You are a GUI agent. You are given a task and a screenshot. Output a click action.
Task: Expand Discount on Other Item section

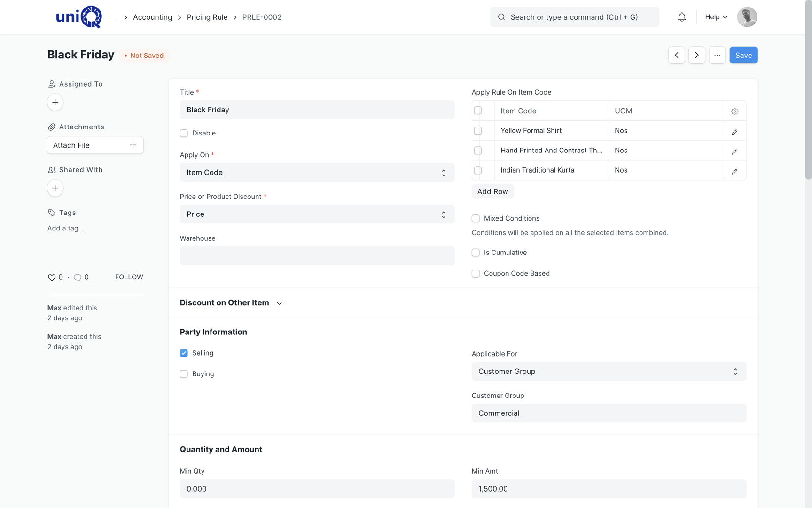pos(231,302)
